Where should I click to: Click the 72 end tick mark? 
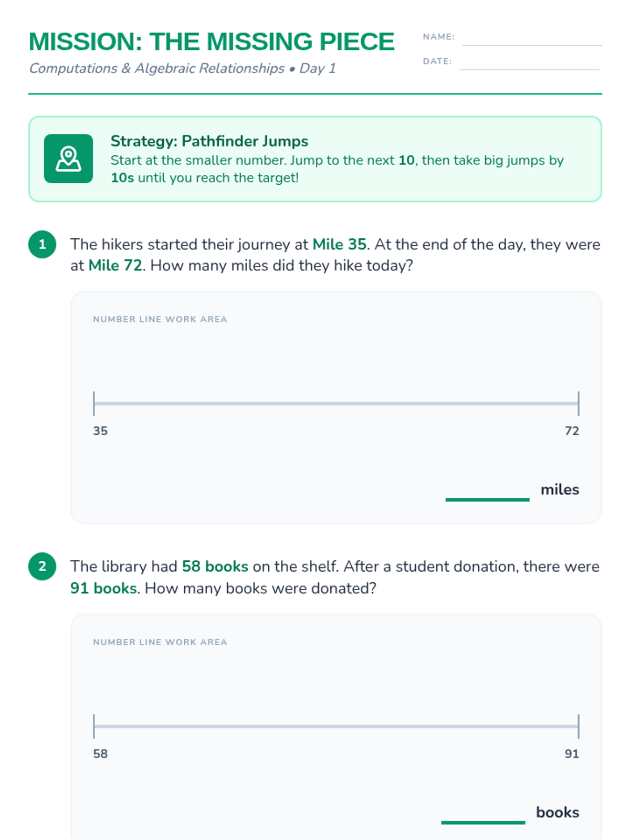point(579,403)
